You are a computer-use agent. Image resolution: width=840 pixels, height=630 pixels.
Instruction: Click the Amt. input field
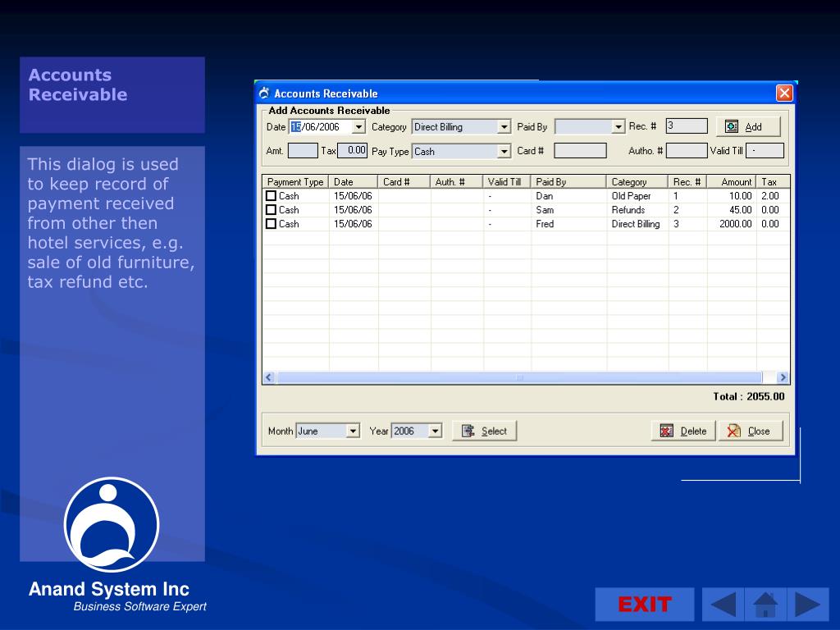[303, 151]
